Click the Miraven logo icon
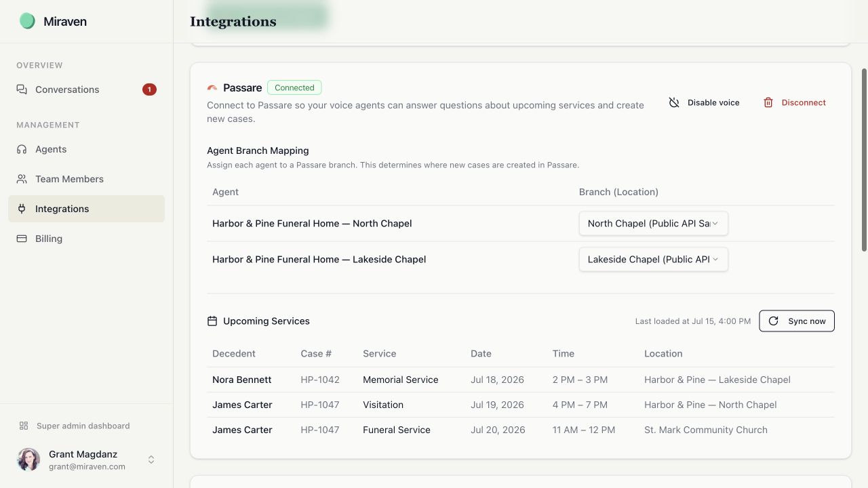 27,21
